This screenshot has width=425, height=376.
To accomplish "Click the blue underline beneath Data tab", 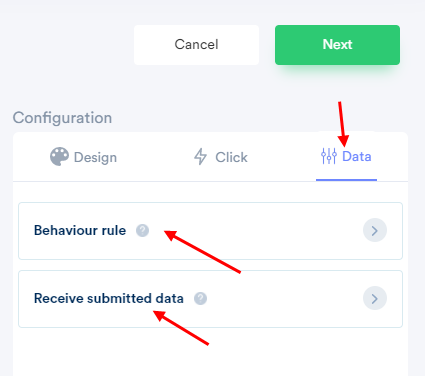I will [x=346, y=180].
